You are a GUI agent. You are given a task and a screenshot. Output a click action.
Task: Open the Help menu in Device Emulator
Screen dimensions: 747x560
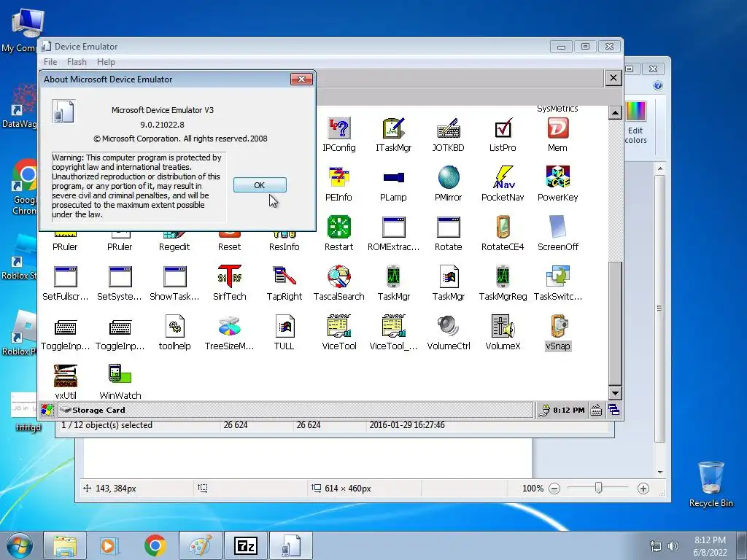coord(106,62)
